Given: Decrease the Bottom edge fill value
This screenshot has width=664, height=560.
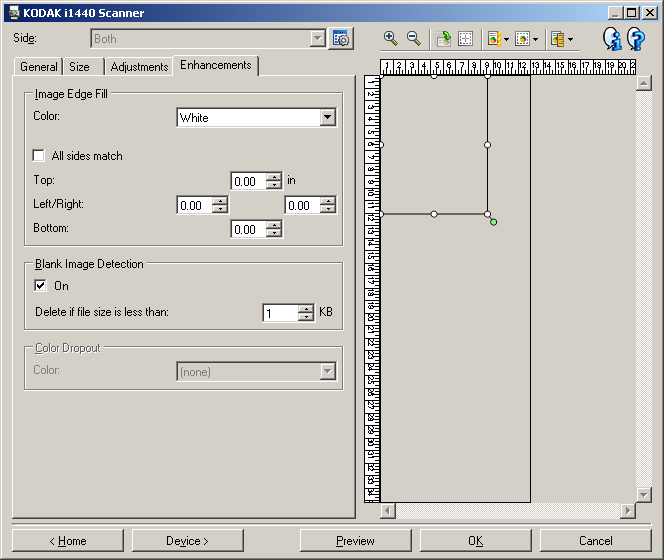Looking at the screenshot, I should tap(274, 233).
